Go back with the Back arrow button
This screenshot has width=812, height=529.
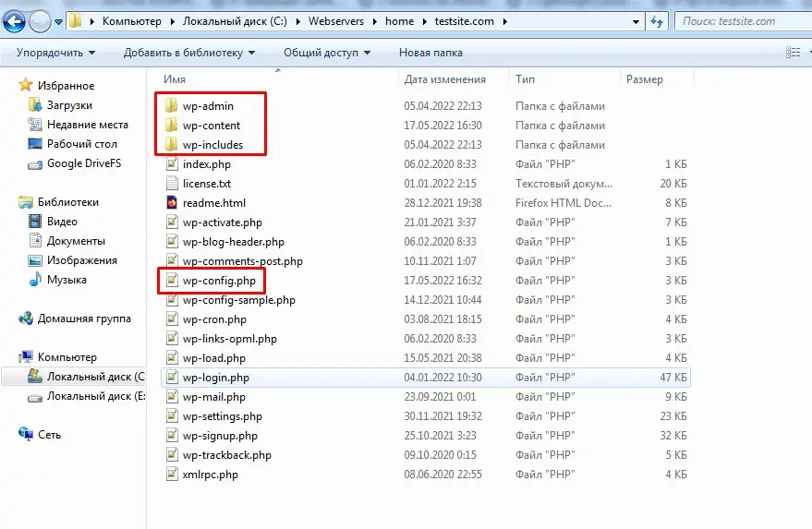14,22
